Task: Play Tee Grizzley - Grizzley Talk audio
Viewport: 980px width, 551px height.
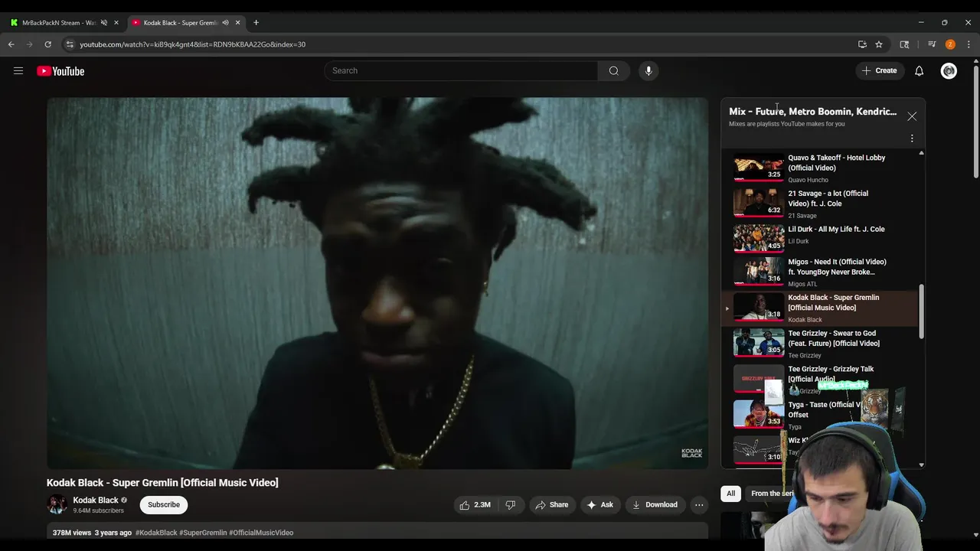Action: tap(820, 379)
